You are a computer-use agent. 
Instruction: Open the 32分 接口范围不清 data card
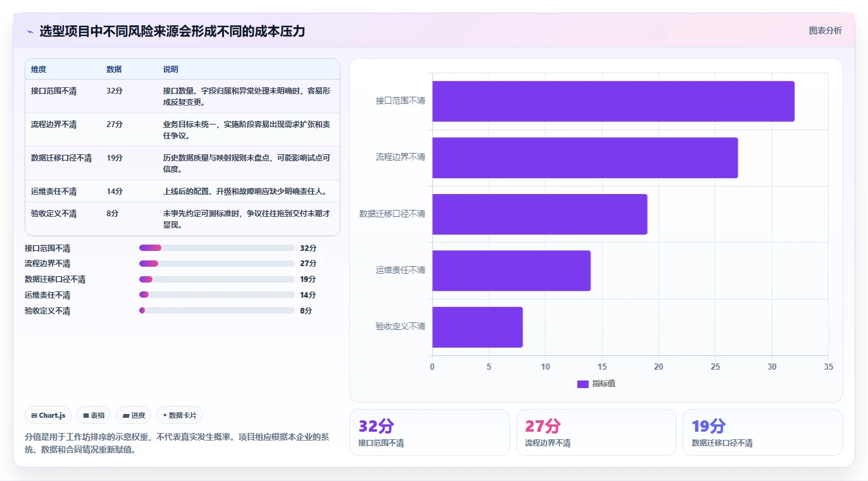point(429,432)
